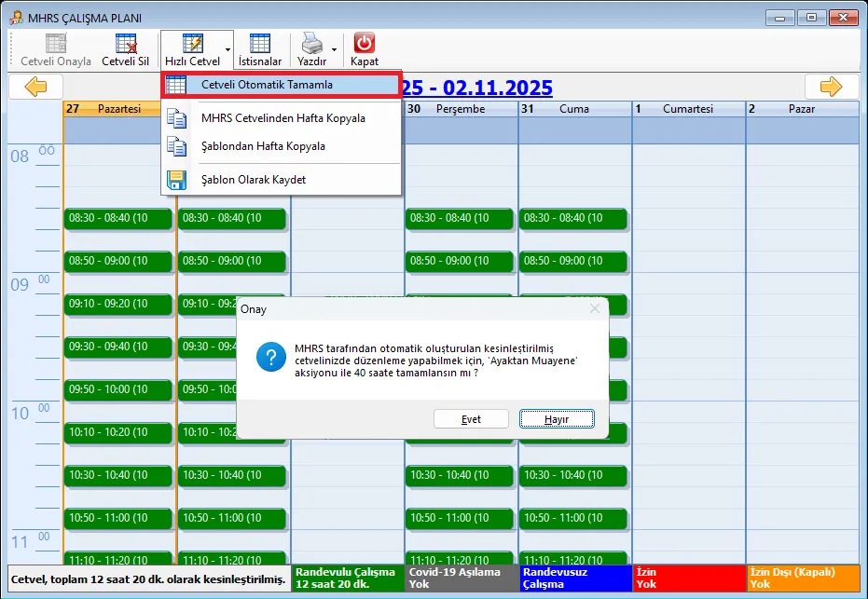Select Tuesday's 10:30 - 10:40 appointment slot
This screenshot has width=868, height=599.
[x=232, y=475]
